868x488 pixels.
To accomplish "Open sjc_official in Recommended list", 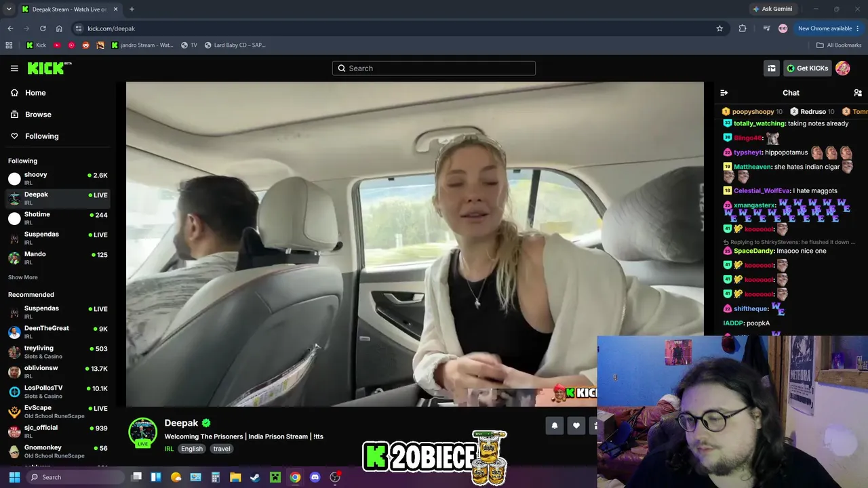I will click(x=58, y=431).
